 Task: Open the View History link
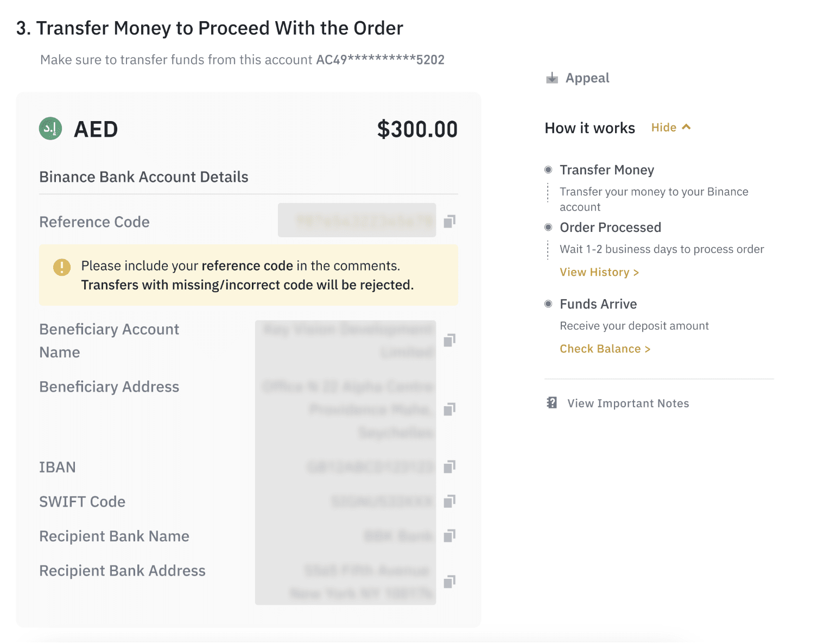[599, 272]
